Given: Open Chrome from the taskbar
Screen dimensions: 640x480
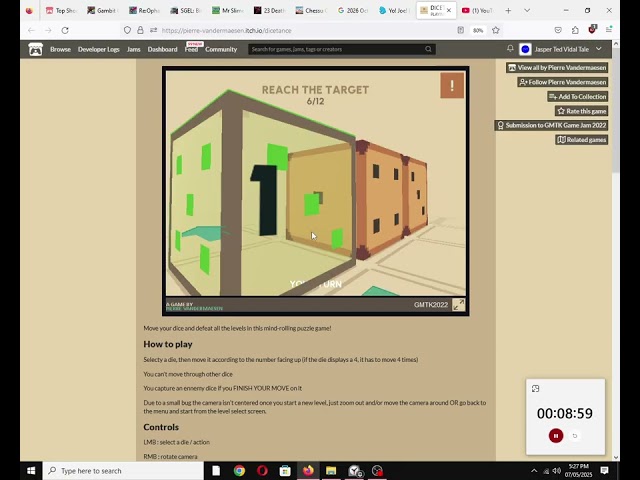Looking at the screenshot, I should [239, 471].
